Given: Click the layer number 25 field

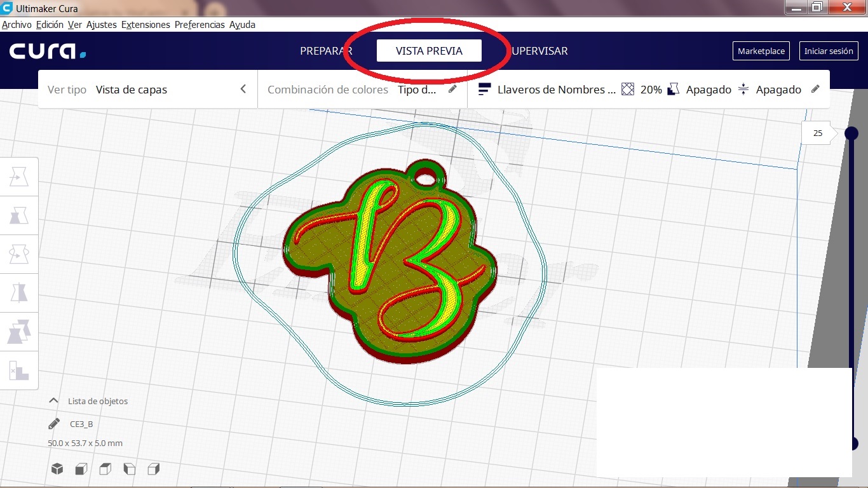Looking at the screenshot, I should coord(818,133).
